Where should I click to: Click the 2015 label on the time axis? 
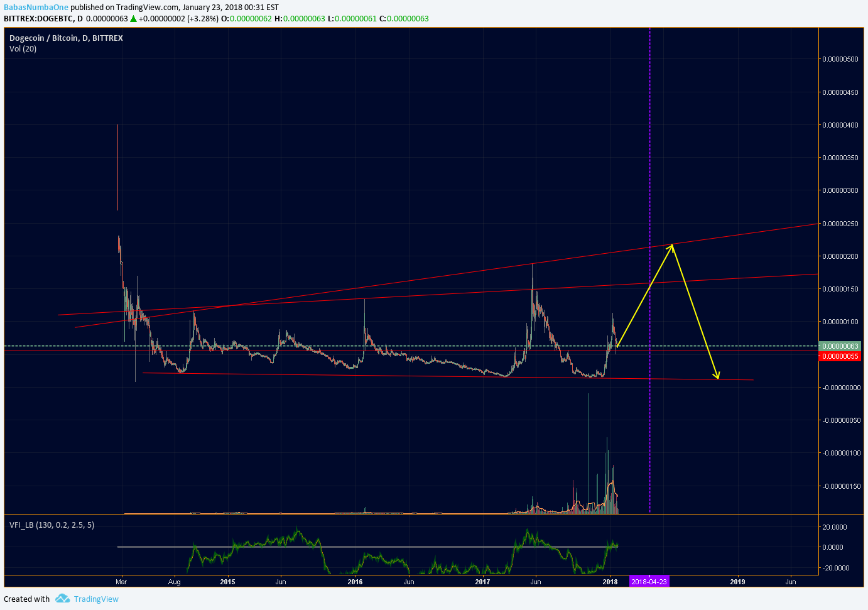[227, 582]
